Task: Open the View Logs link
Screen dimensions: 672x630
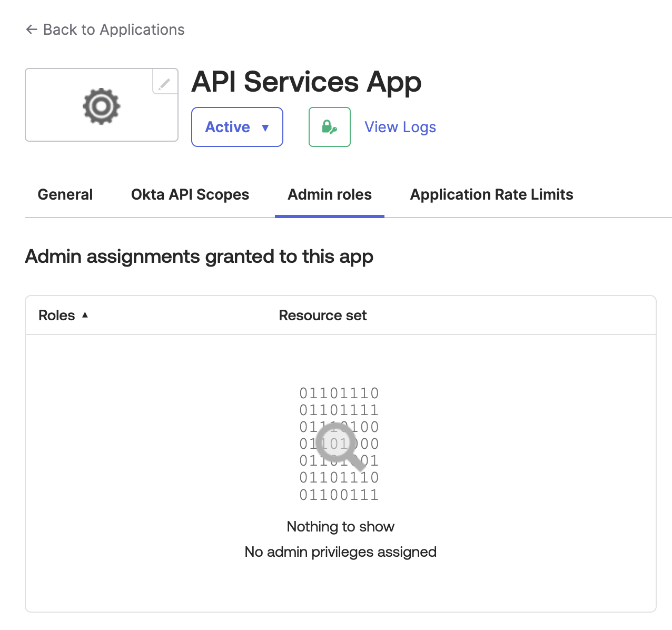Action: (x=400, y=127)
